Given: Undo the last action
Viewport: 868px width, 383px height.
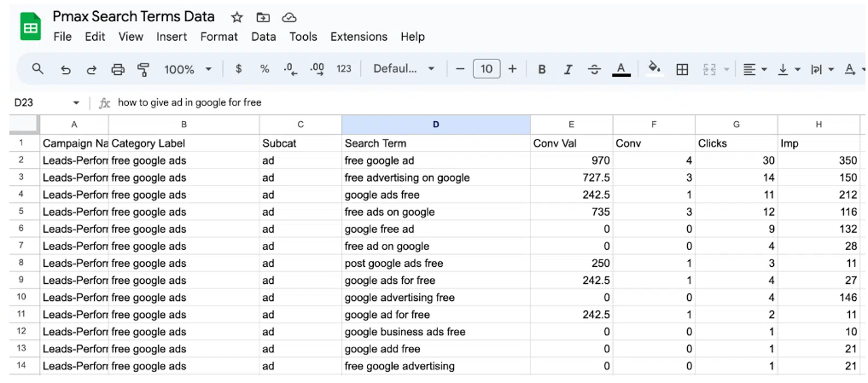Looking at the screenshot, I should (x=66, y=69).
